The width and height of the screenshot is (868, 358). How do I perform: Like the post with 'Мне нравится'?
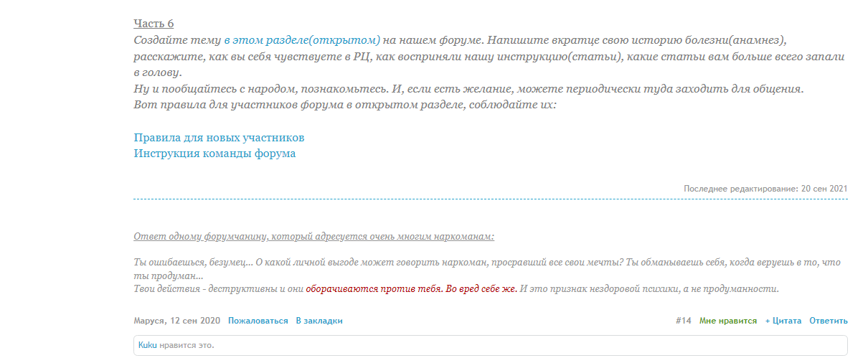pyautogui.click(x=727, y=321)
